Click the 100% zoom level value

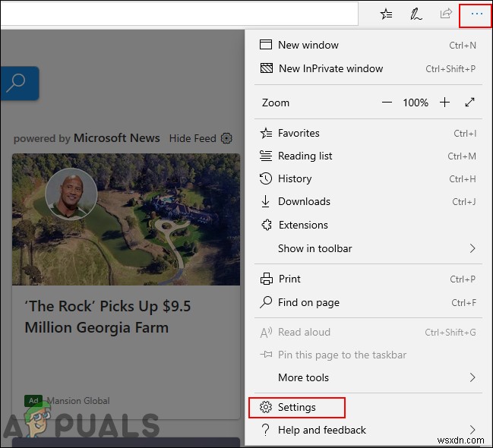click(x=416, y=103)
